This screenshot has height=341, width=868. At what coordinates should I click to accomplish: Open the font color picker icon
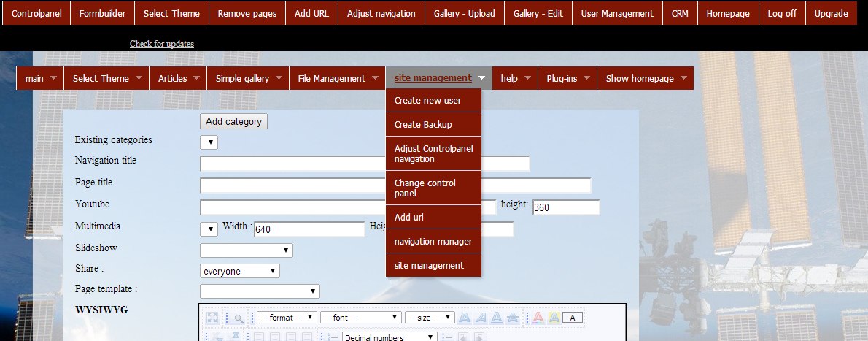coord(538,318)
